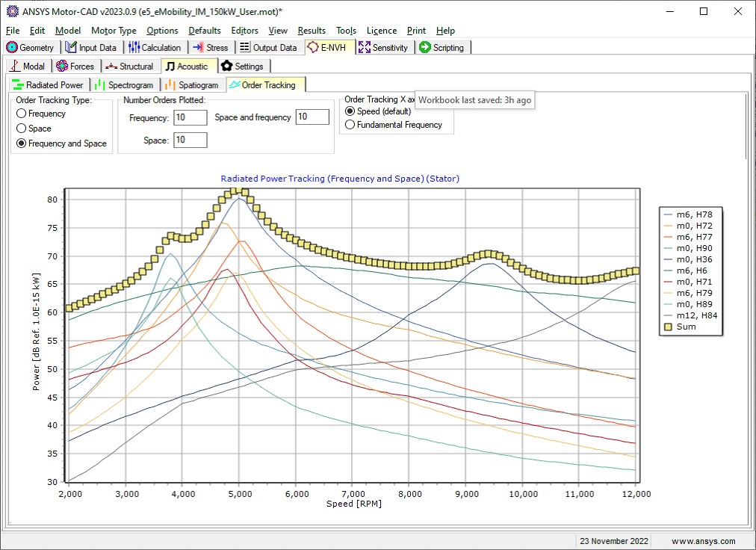This screenshot has width=756, height=550.
Task: Click the Radiated Power bars icon
Action: pos(17,85)
